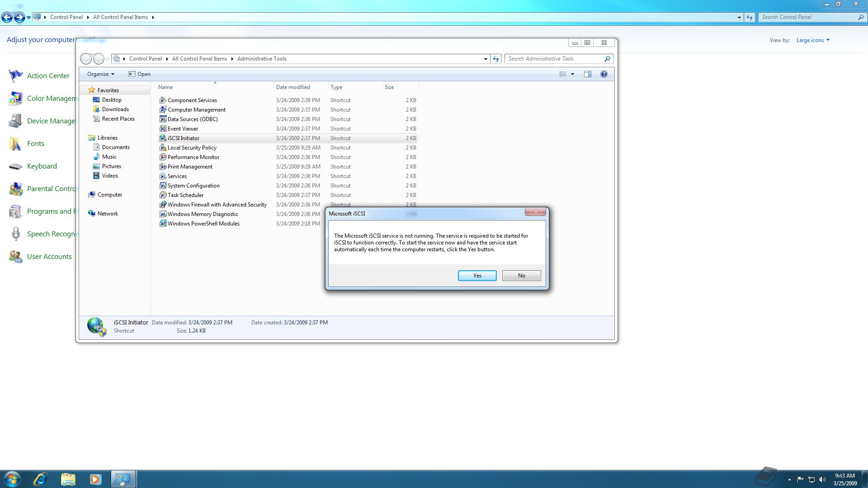Refresh the Administrative Tools window
Image resolution: width=868 pixels, height=488 pixels.
[x=496, y=59]
